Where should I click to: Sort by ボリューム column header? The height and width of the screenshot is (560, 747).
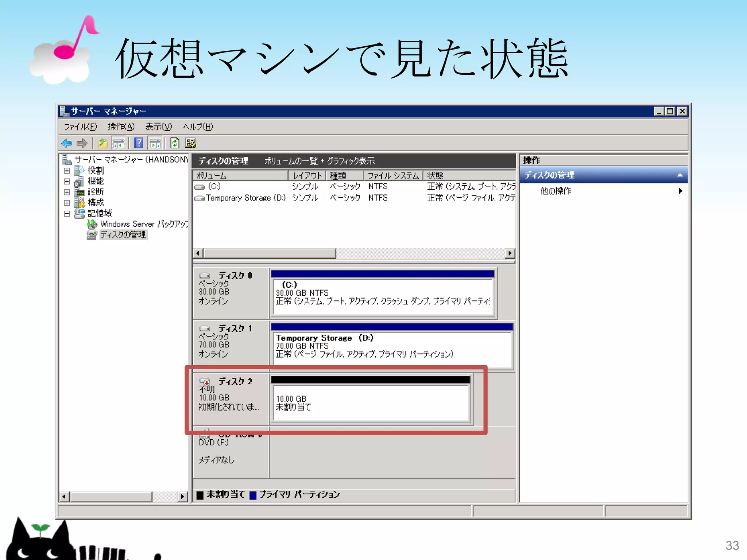[240, 176]
